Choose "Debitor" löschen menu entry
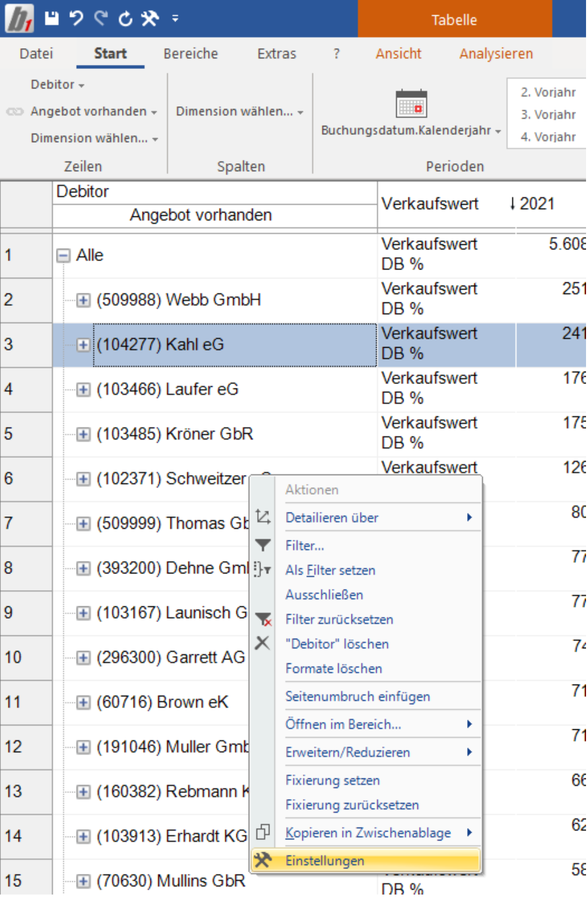This screenshot has height=897, width=588. click(366, 644)
